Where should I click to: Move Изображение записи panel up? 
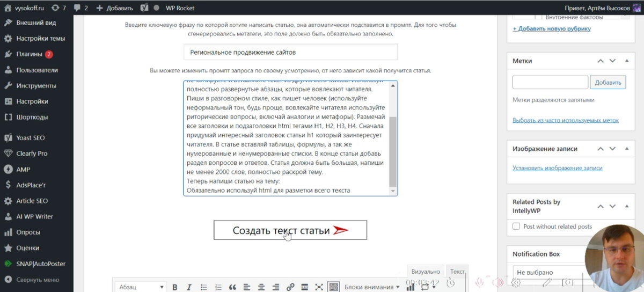(x=601, y=149)
